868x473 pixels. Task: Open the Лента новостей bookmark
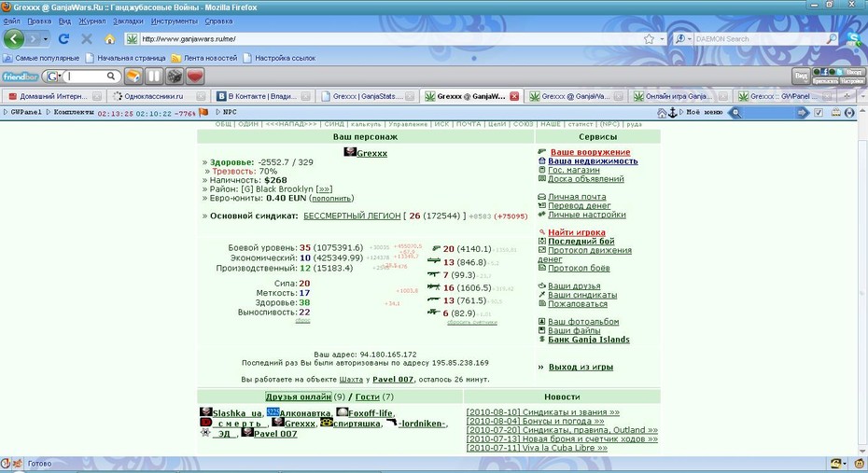point(204,58)
